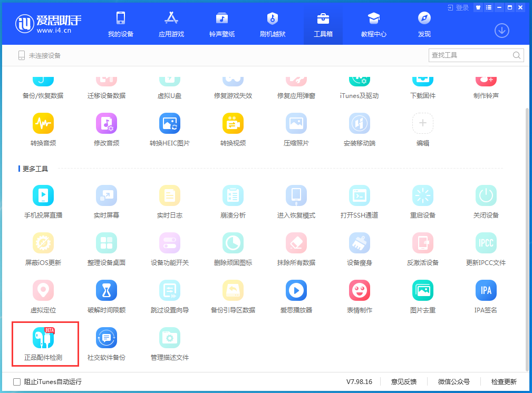Expand the download arrow in the navbar
This screenshot has height=393, width=532.
(501, 31)
